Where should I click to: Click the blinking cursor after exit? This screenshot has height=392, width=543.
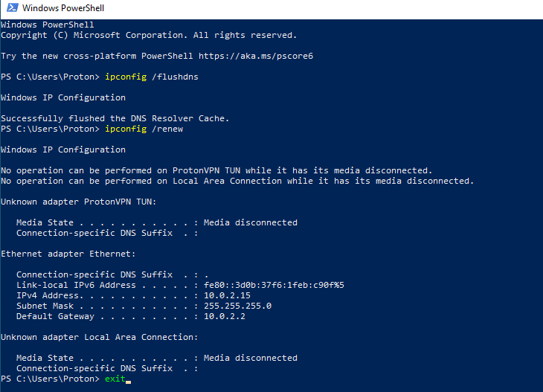[129, 382]
